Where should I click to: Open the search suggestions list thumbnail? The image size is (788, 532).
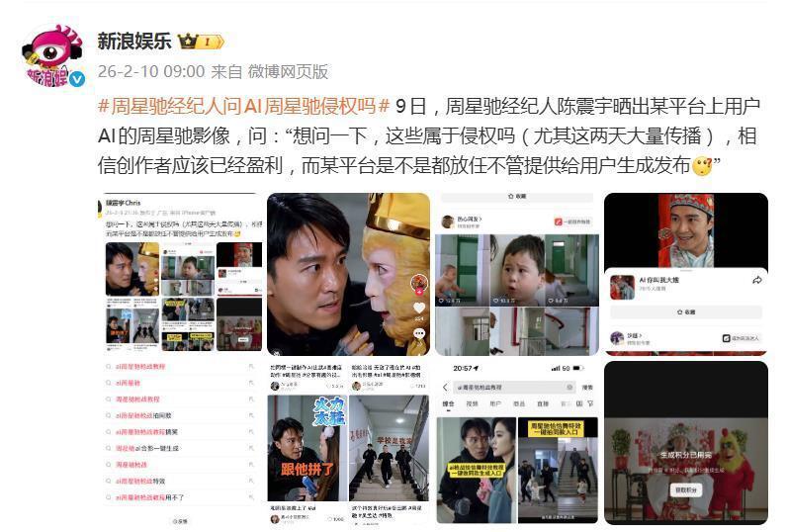[179, 442]
